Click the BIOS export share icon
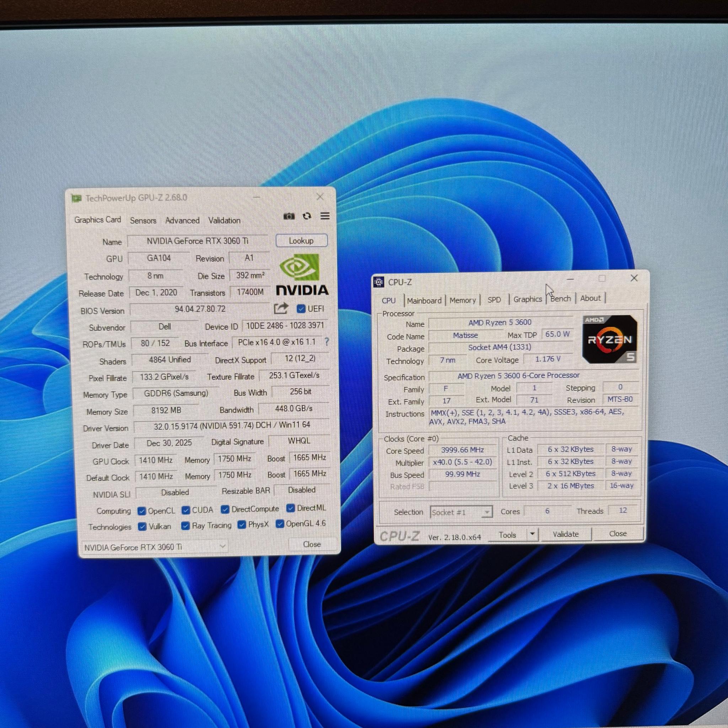Image resolution: width=728 pixels, height=728 pixels. pos(281,309)
